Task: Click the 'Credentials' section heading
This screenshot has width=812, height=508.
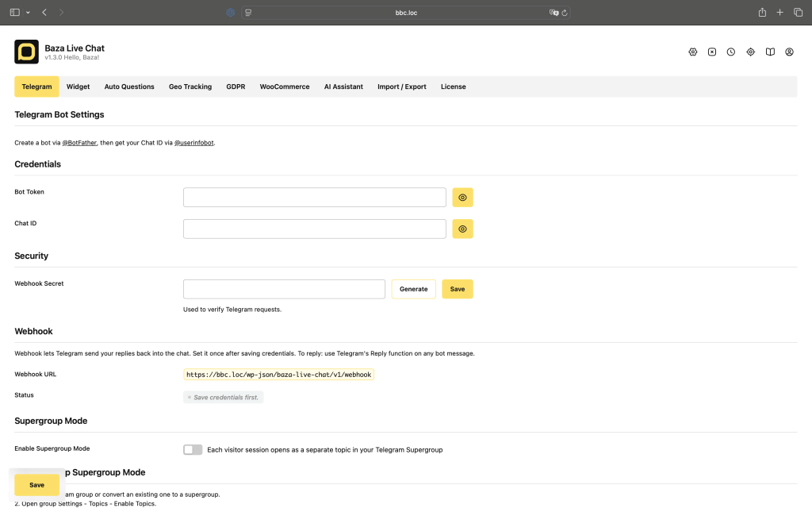Action: [37, 164]
